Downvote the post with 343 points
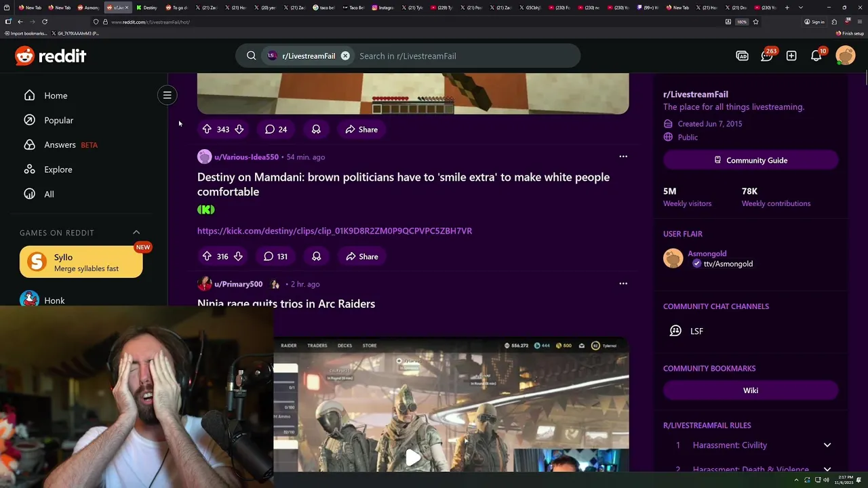Image resolution: width=868 pixels, height=488 pixels. click(239, 129)
